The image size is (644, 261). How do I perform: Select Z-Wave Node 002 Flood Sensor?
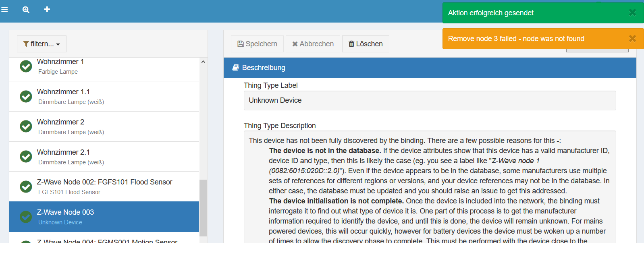click(104, 186)
